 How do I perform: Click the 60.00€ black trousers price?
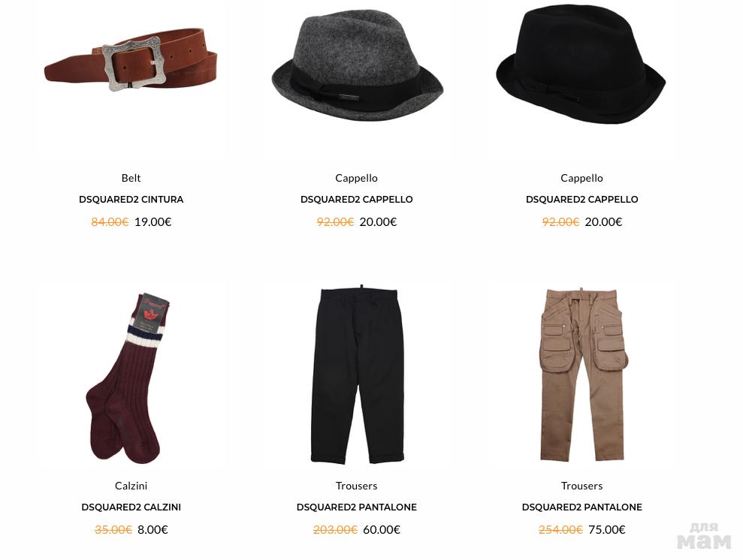point(382,529)
